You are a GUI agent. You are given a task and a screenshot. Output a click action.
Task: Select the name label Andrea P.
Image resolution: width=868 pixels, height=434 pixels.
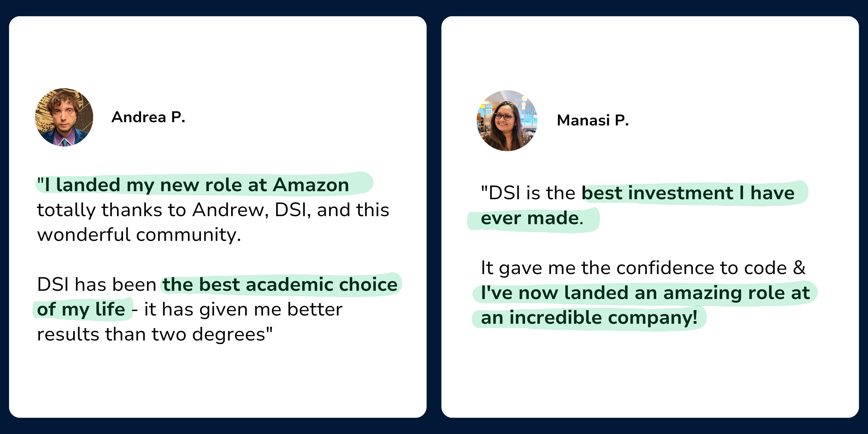[x=148, y=117]
